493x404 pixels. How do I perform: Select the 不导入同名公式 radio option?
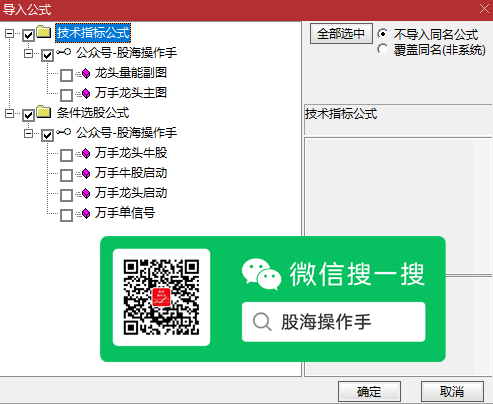point(383,34)
